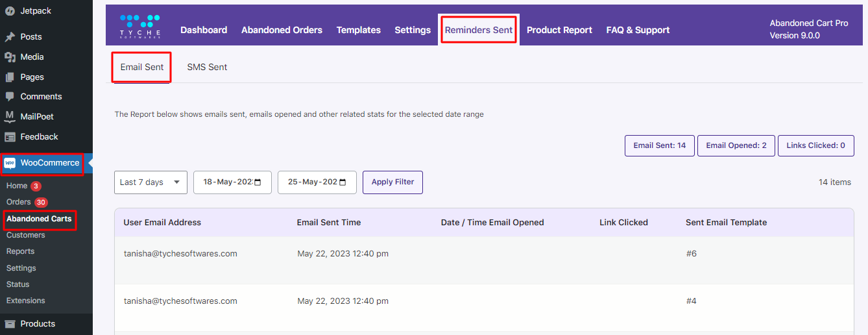Screen dimensions: 868x335
Task: Click the MailPoet M icon
Action: pyautogui.click(x=10, y=117)
